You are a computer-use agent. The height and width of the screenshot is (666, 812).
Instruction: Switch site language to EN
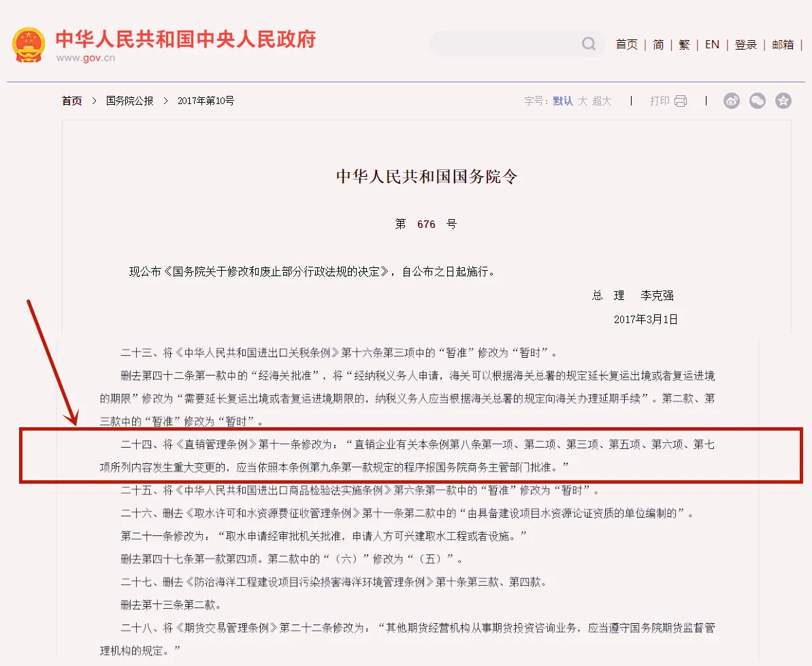pyautogui.click(x=712, y=44)
